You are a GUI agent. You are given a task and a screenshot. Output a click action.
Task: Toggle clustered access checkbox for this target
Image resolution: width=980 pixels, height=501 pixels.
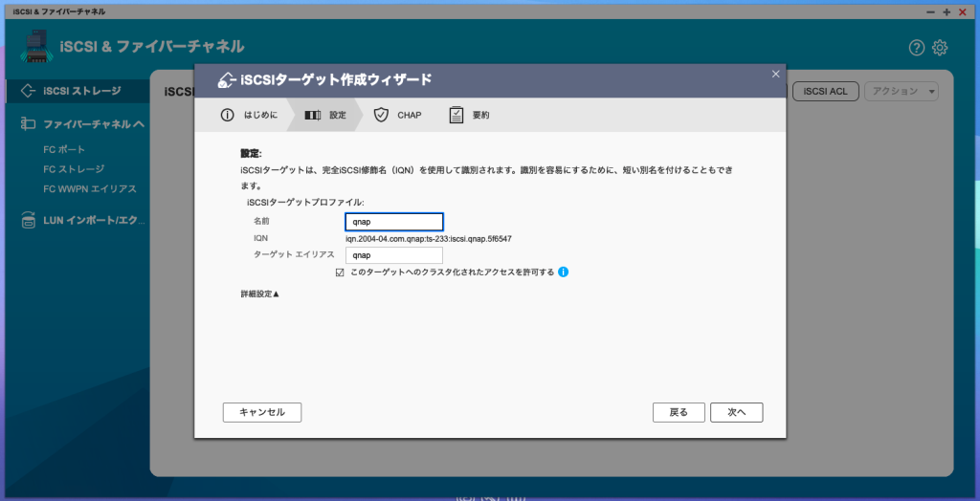pyautogui.click(x=340, y=272)
